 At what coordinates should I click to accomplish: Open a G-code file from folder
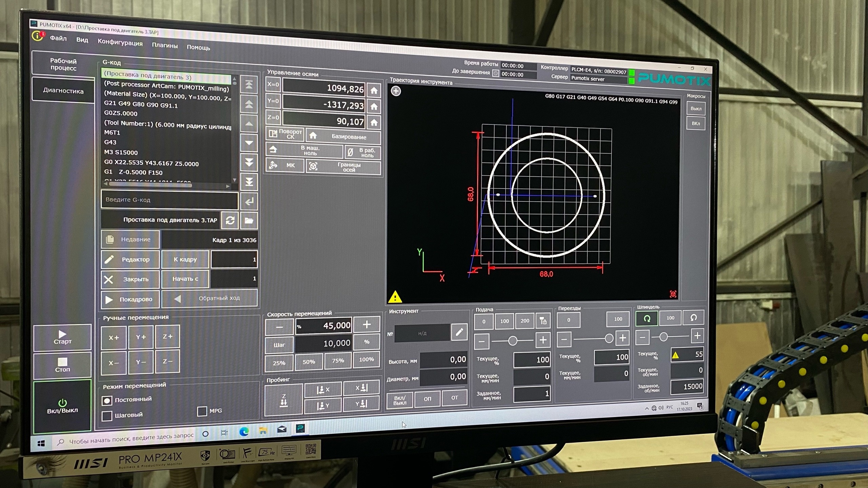249,221
